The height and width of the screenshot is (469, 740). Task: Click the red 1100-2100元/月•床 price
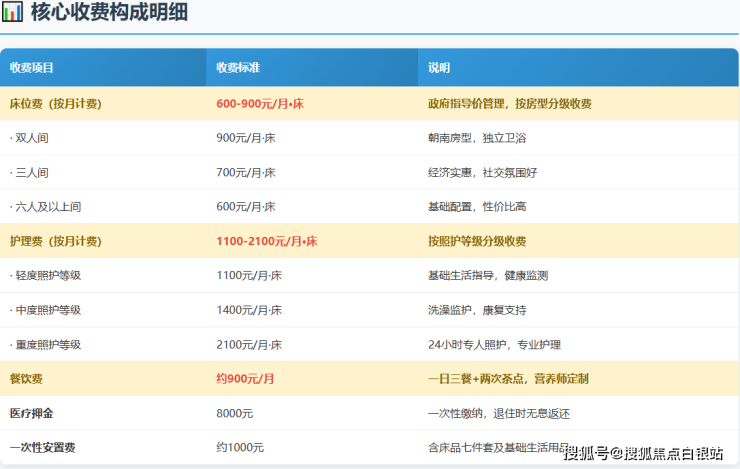click(x=266, y=241)
